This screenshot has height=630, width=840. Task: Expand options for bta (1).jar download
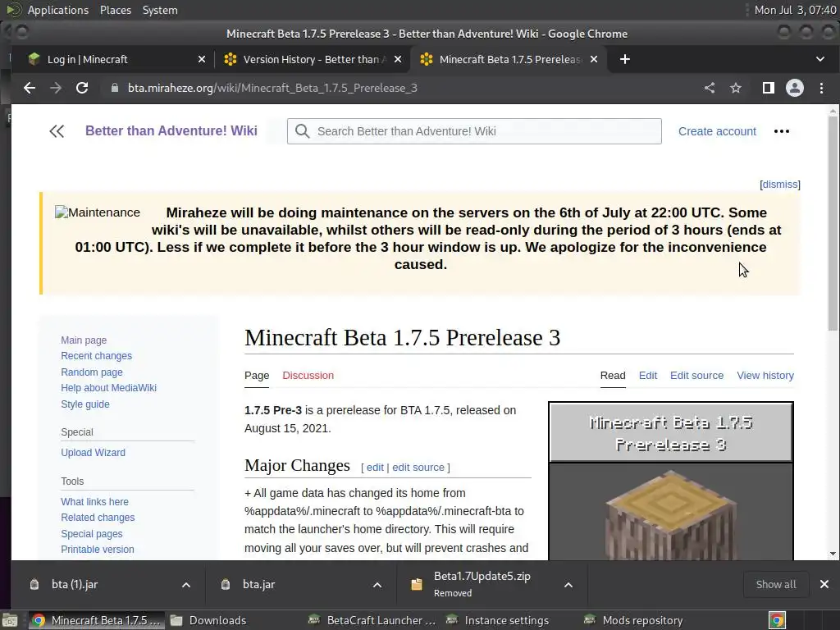(x=186, y=585)
